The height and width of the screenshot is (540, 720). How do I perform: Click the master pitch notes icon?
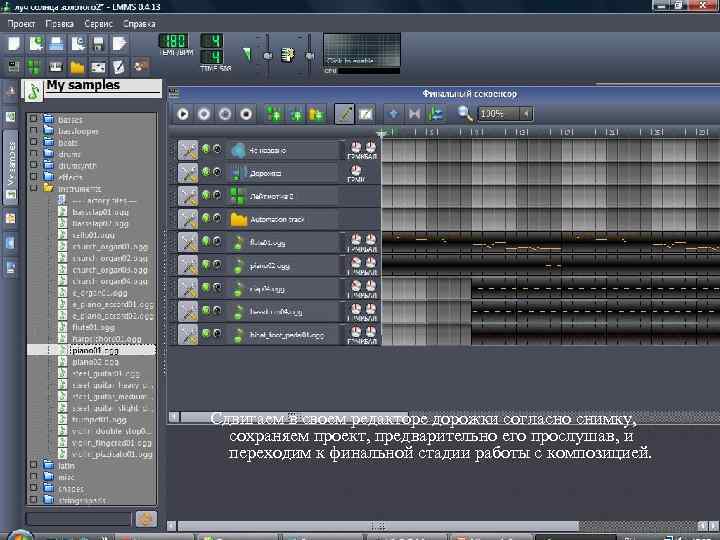(x=288, y=56)
